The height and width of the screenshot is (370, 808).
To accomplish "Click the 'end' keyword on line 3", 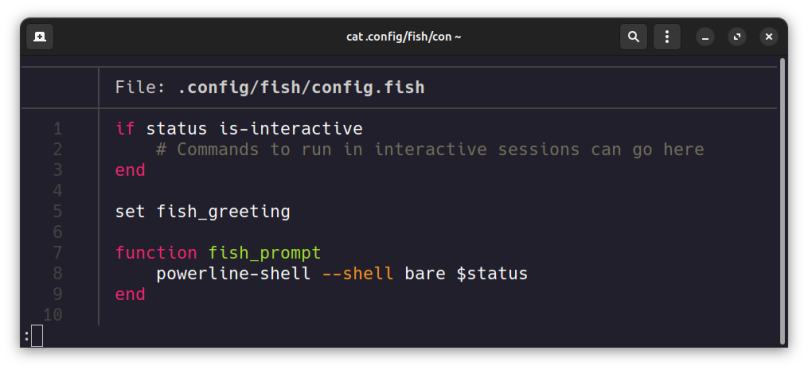I will point(130,170).
